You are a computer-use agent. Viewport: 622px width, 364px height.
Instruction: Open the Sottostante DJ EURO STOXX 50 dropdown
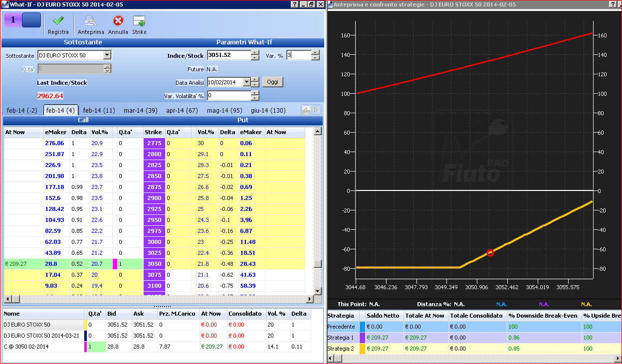coord(107,55)
